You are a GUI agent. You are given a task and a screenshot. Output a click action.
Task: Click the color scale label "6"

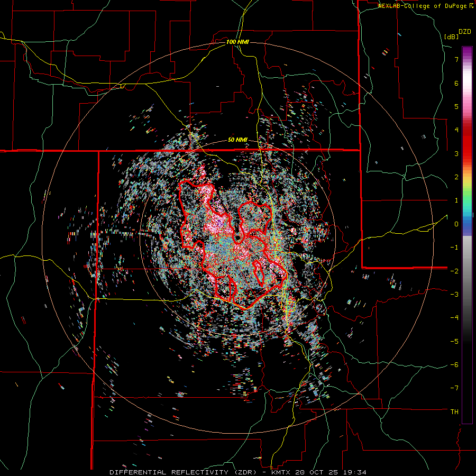coord(456,83)
